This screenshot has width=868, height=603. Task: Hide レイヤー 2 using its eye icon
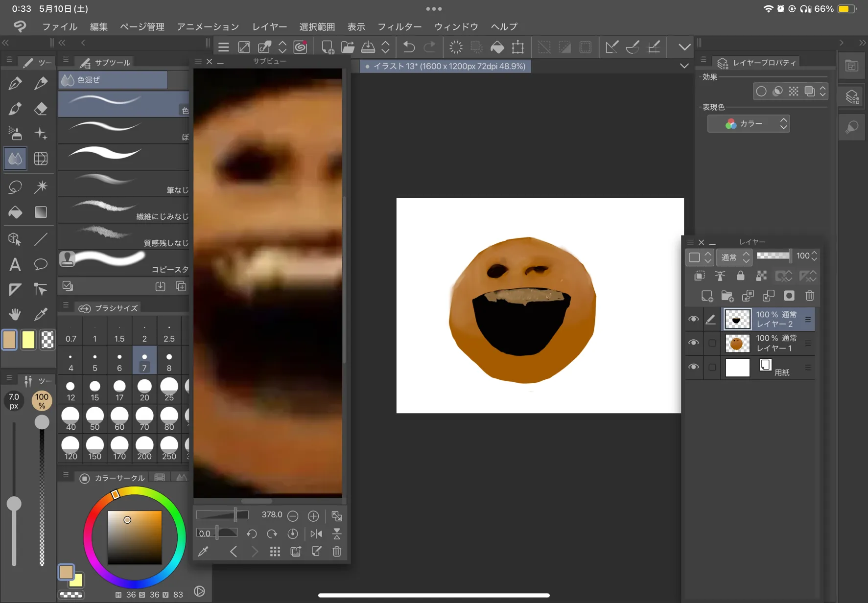[693, 319]
